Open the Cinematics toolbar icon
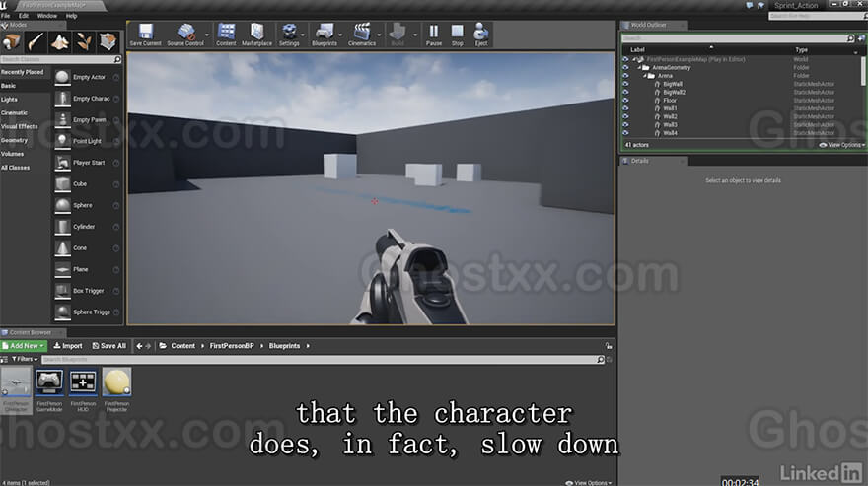Screen dimensions: 868x486 tap(362, 35)
